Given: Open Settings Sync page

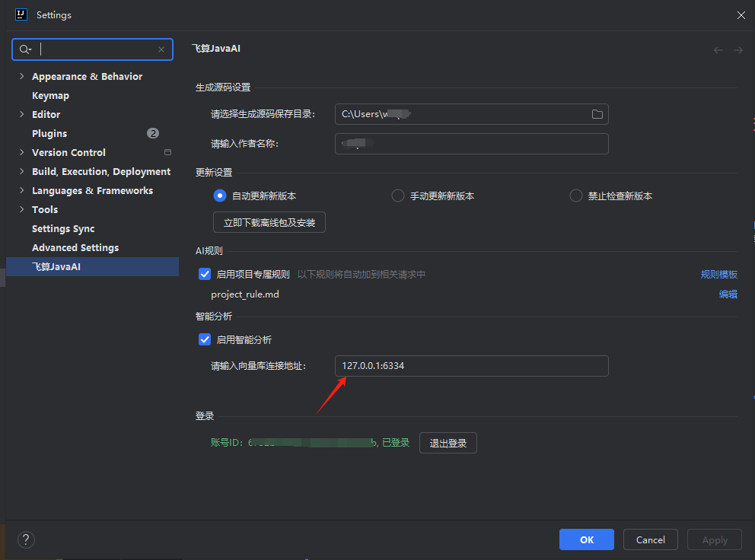Looking at the screenshot, I should click(63, 229).
